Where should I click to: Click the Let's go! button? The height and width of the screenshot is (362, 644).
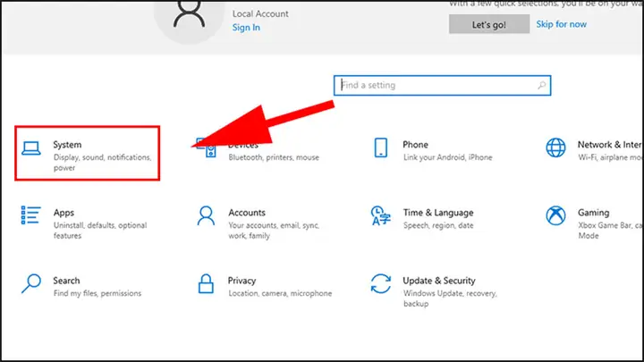[488, 24]
